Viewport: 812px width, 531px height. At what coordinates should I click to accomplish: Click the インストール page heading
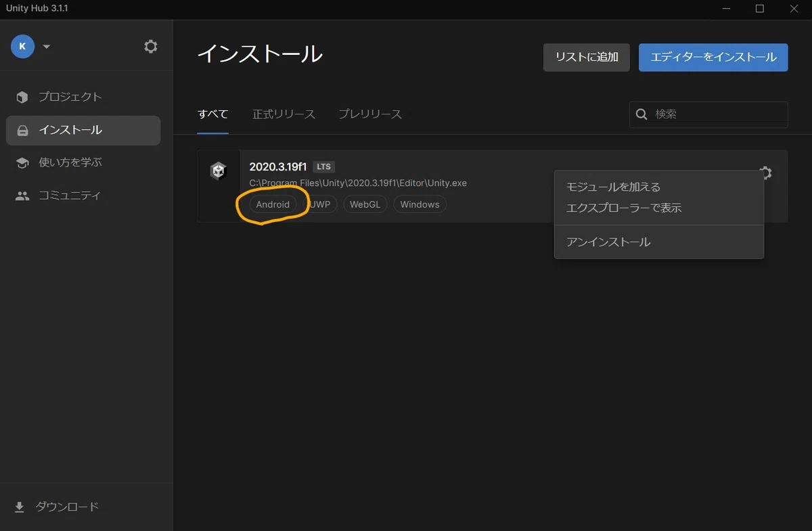click(260, 55)
